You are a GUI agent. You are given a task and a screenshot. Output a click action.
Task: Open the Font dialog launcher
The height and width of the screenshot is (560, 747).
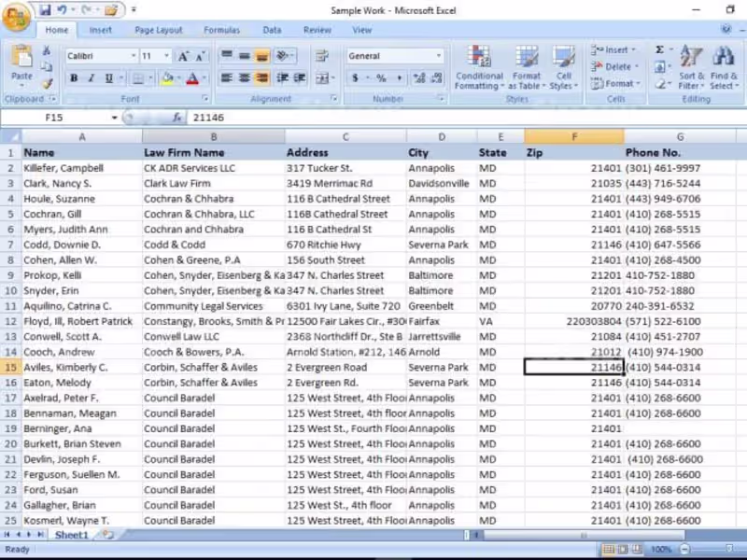coord(205,99)
